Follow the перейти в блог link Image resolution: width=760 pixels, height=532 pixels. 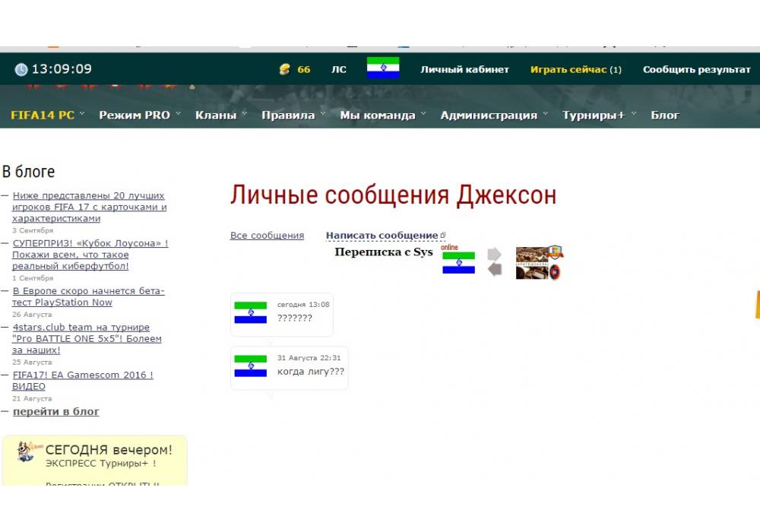coord(55,411)
